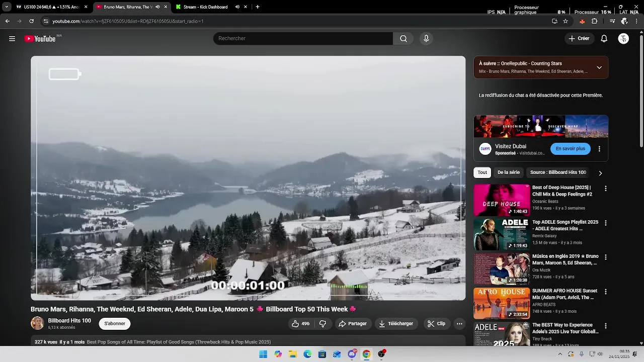Select the De la série chip
The height and width of the screenshot is (362, 644).
509,172
